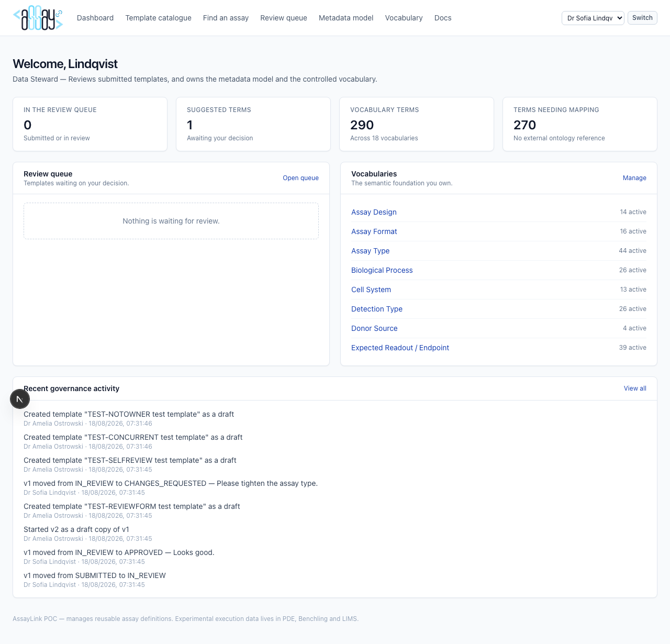Click the In the review queue card
Screen dimensions: 670x644
click(90, 124)
